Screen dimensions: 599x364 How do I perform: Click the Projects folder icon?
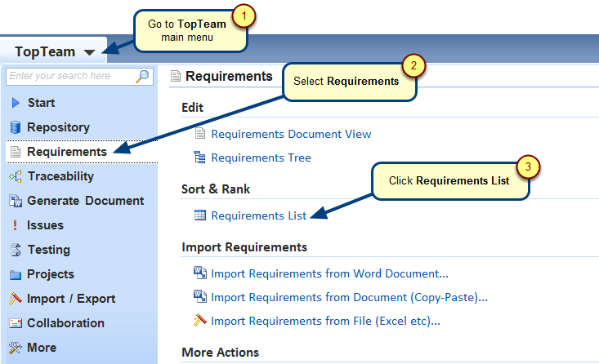[x=15, y=274]
